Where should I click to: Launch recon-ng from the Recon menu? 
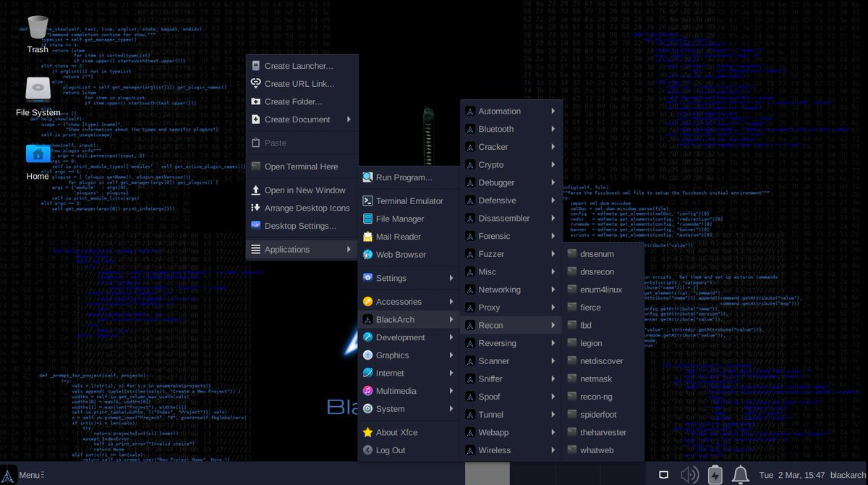tap(600, 396)
